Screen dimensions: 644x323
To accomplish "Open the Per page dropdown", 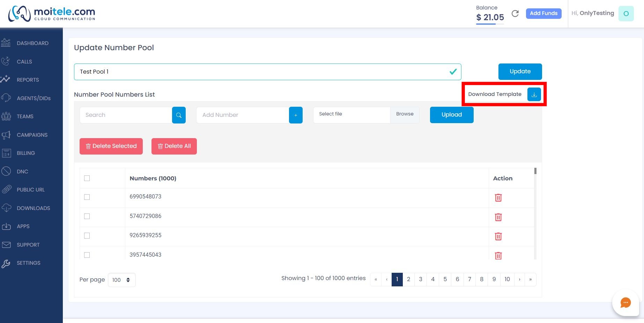I will tap(121, 280).
